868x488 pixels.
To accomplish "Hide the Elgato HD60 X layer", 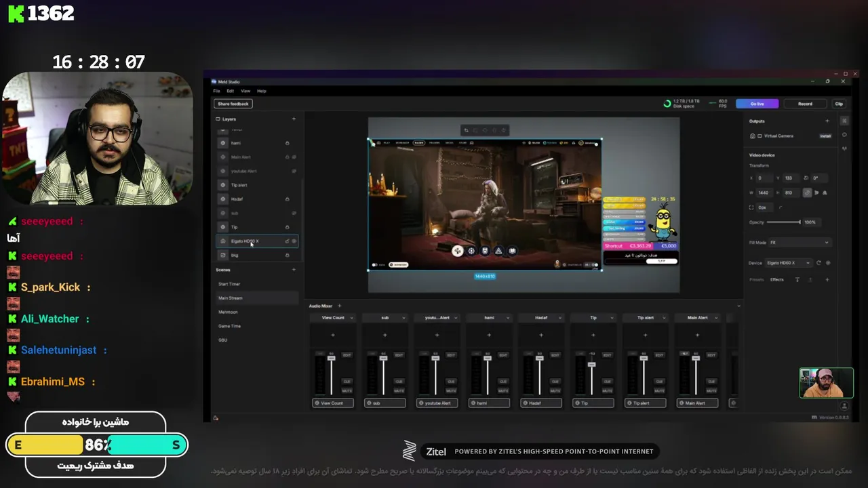I will (x=294, y=241).
